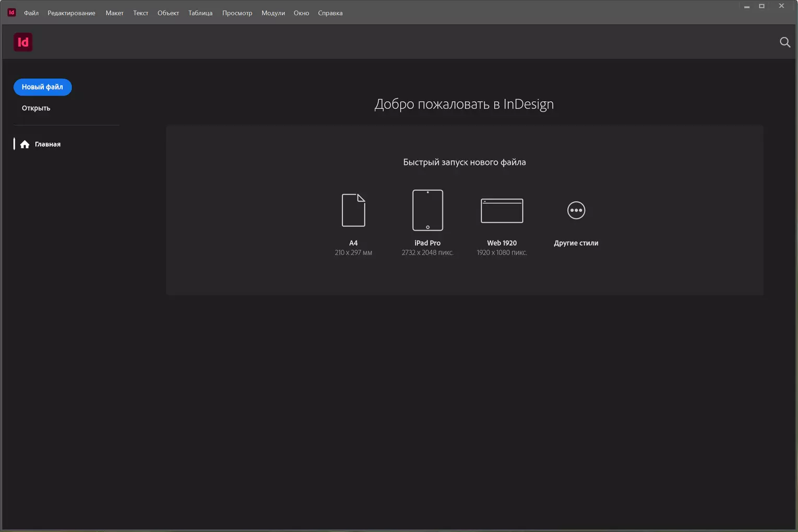This screenshot has width=798, height=532.
Task: Click the home icon beside Главная
Action: pyautogui.click(x=25, y=144)
